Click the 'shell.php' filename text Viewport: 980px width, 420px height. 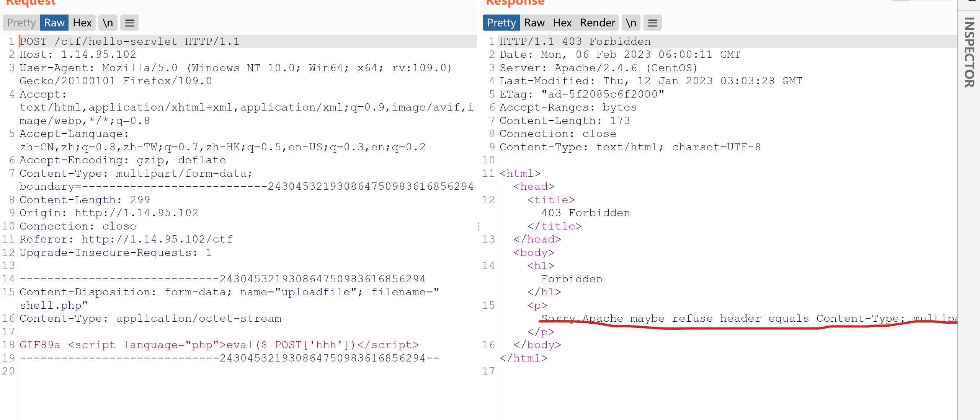51,305
